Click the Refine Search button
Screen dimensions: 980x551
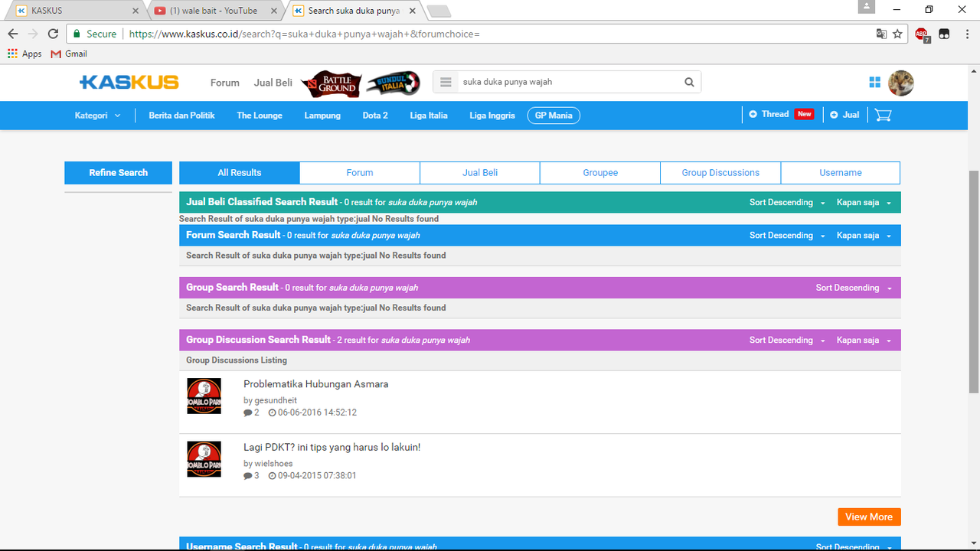pyautogui.click(x=119, y=173)
